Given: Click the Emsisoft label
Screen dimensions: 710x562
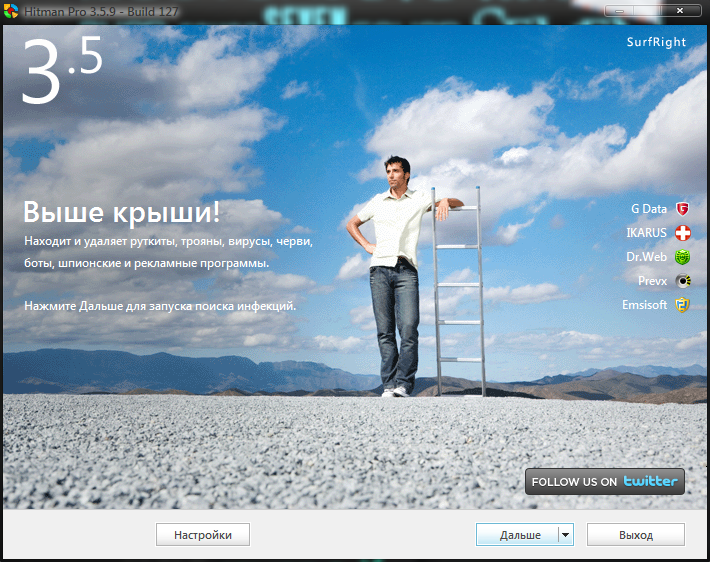Looking at the screenshot, I should (644, 305).
